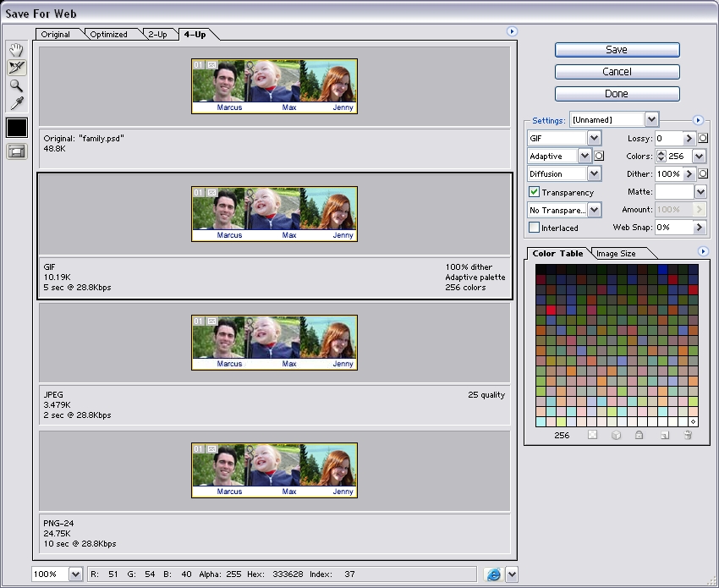Click the '3.479K' JPEG file size text

[57, 405]
